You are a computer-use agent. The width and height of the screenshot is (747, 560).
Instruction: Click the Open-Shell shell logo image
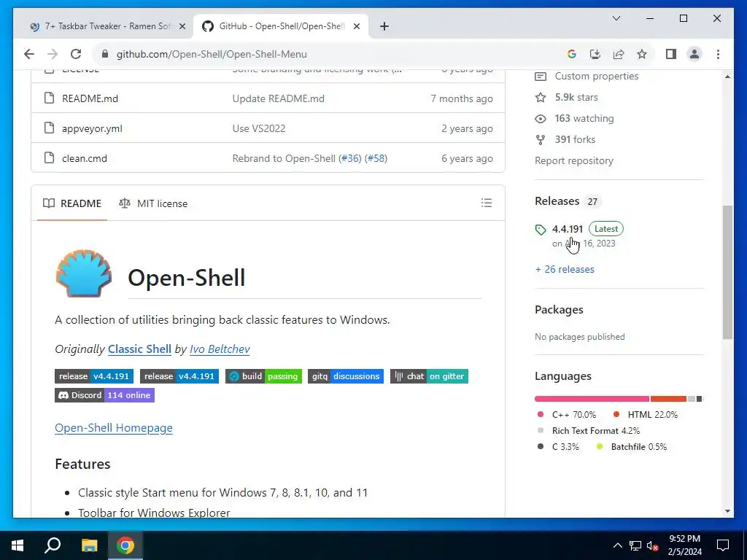point(84,273)
